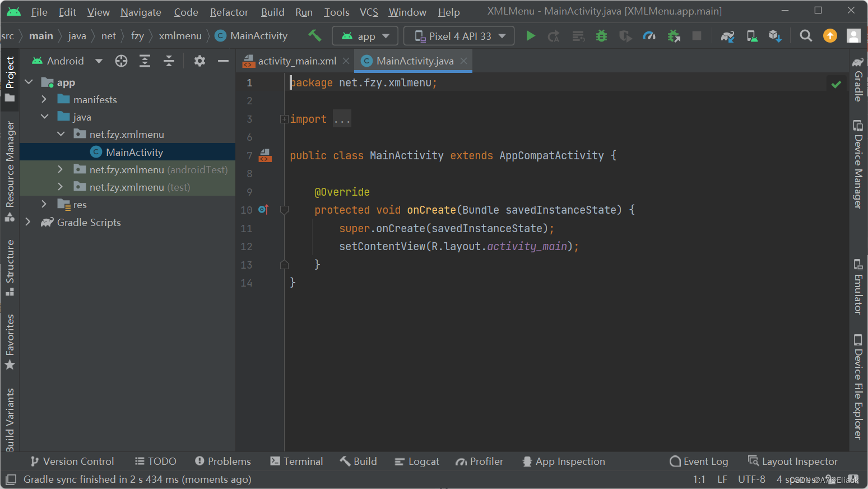Toggle the Resource Manager tool window

click(10, 171)
